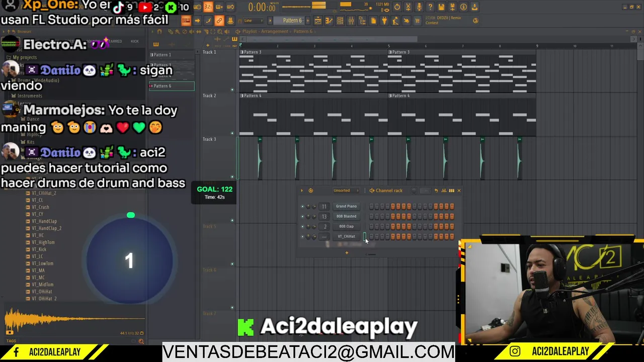
Task: Click the KICK tab in browser
Action: tap(135, 41)
